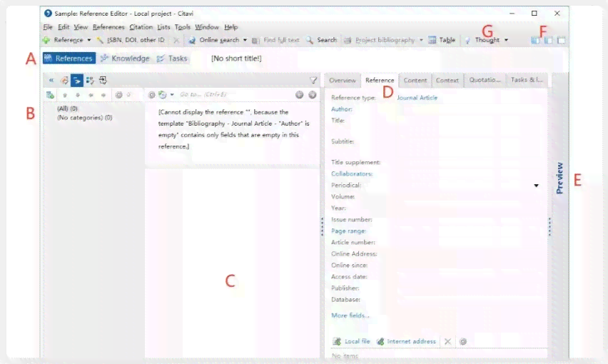Expand the Project bibliography dropdown arrow
This screenshot has width=608, height=364.
click(422, 40)
